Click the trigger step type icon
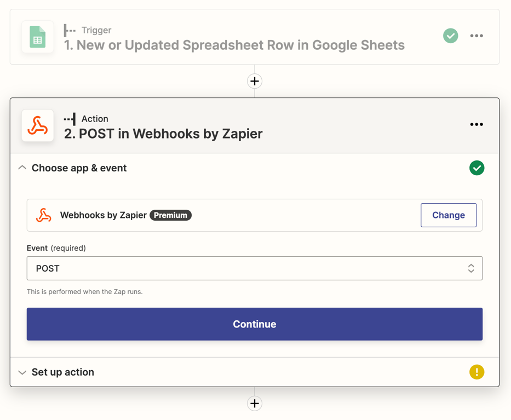511x420 pixels. tap(70, 30)
